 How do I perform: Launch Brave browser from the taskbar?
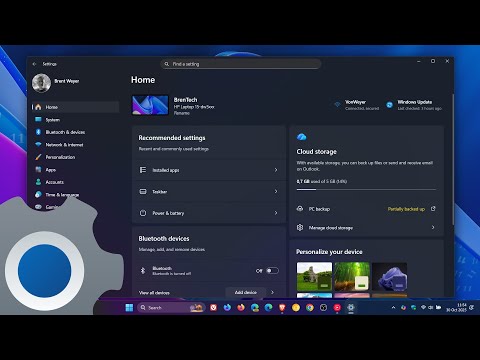click(282, 307)
